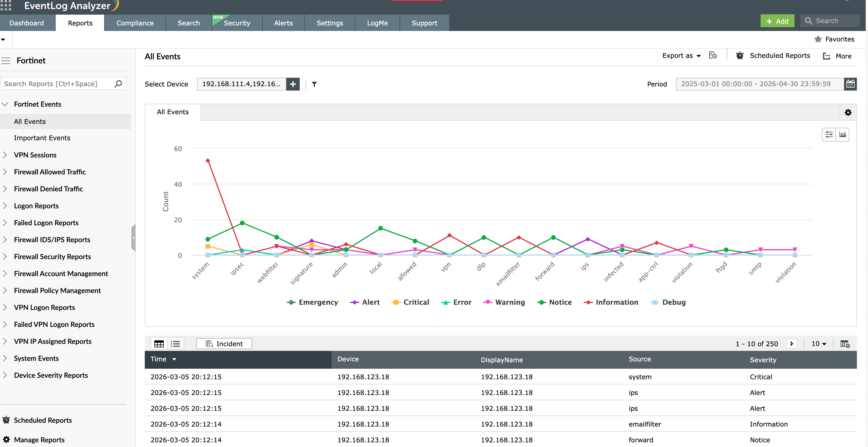Click the Scheduled Reports alarm clock icon
The width and height of the screenshot is (868, 447).
point(740,56)
